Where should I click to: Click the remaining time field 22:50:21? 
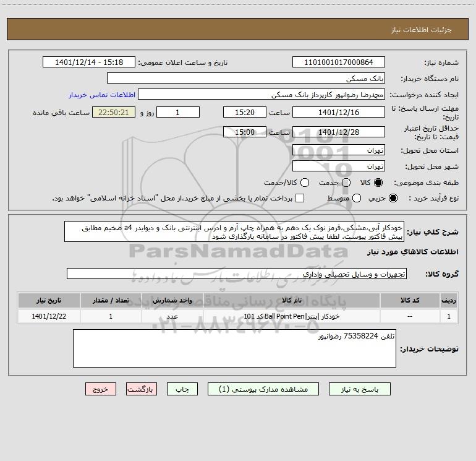tap(114, 112)
